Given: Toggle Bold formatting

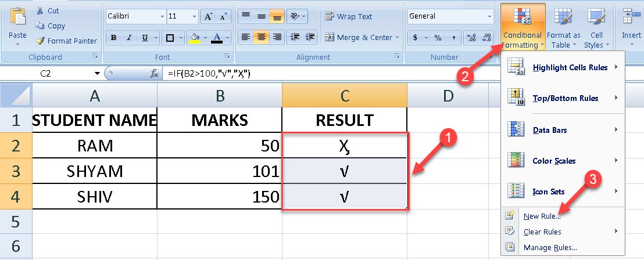Looking at the screenshot, I should pos(113,38).
